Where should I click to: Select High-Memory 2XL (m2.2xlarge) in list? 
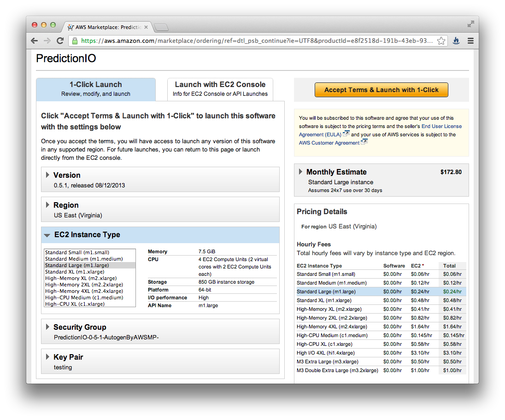pos(89,285)
